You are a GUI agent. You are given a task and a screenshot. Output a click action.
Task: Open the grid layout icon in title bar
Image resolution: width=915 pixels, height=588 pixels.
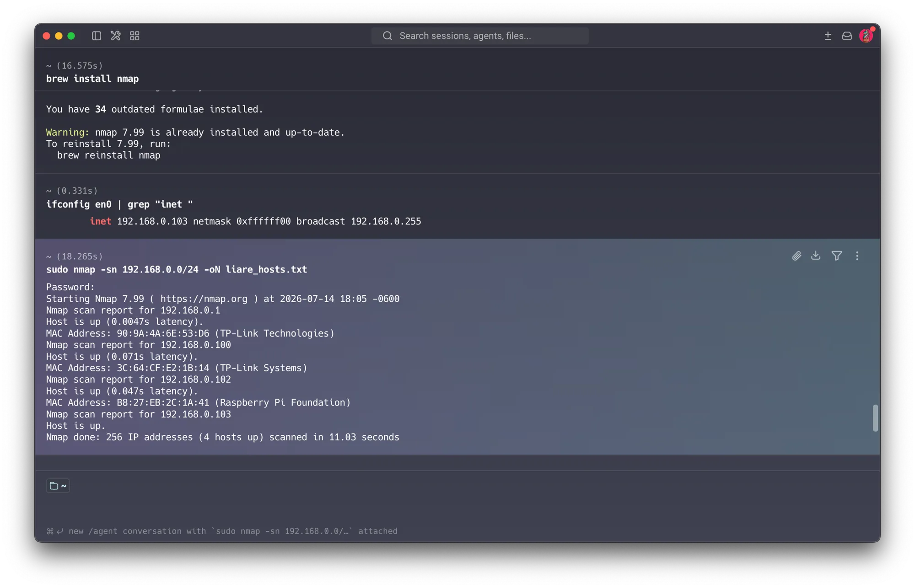point(135,36)
